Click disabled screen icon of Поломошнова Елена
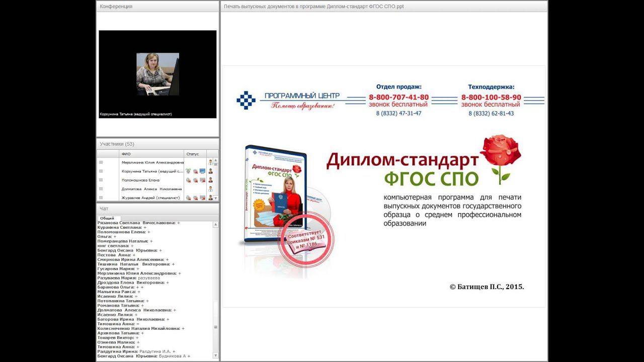This screenshot has height=362, width=644. coord(202,180)
